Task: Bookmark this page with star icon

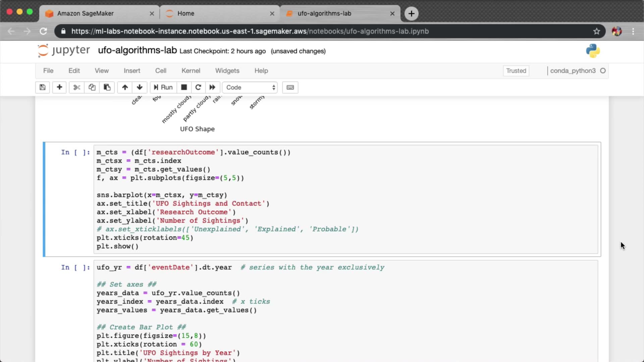Action: pyautogui.click(x=596, y=31)
